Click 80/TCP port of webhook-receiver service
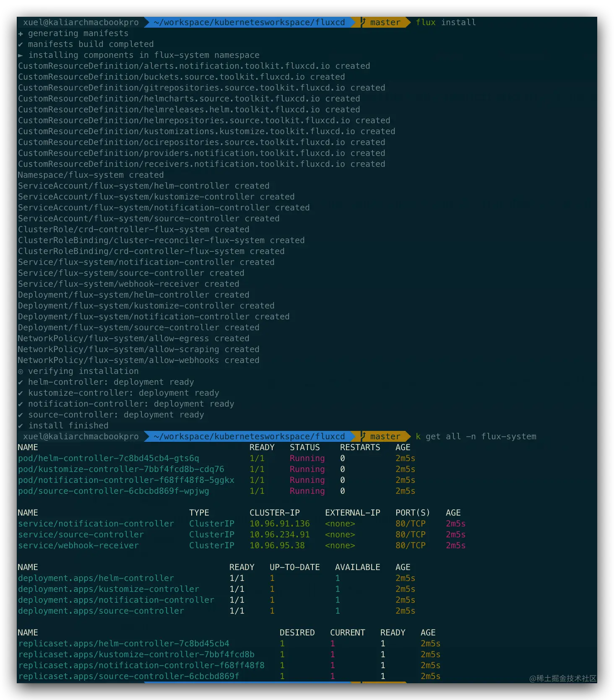614x700 pixels. (411, 545)
